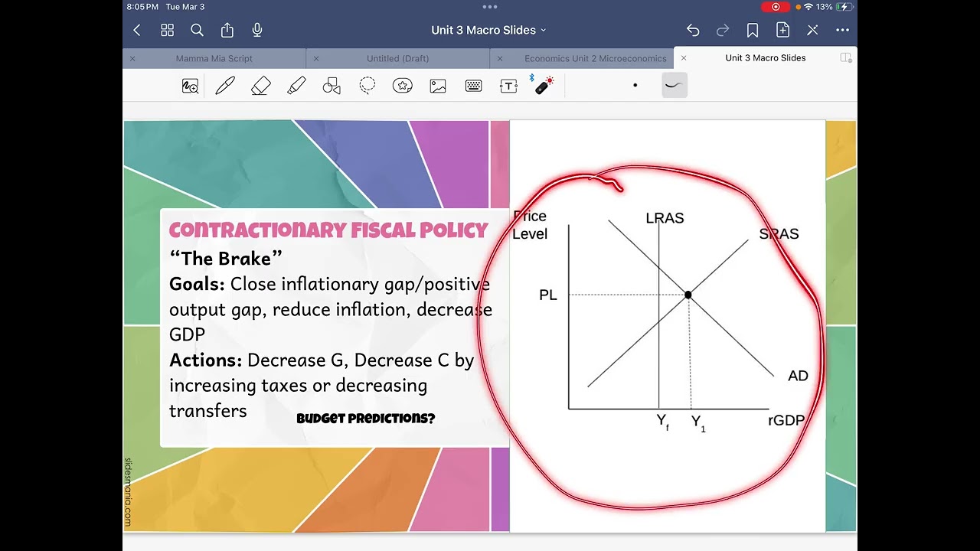Screen dimensions: 980x551
Task: Activate the laser pointer tool
Action: coord(544,84)
